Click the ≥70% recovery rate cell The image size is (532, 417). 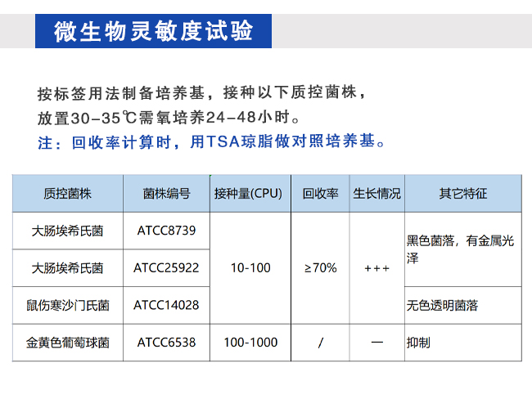point(320,268)
